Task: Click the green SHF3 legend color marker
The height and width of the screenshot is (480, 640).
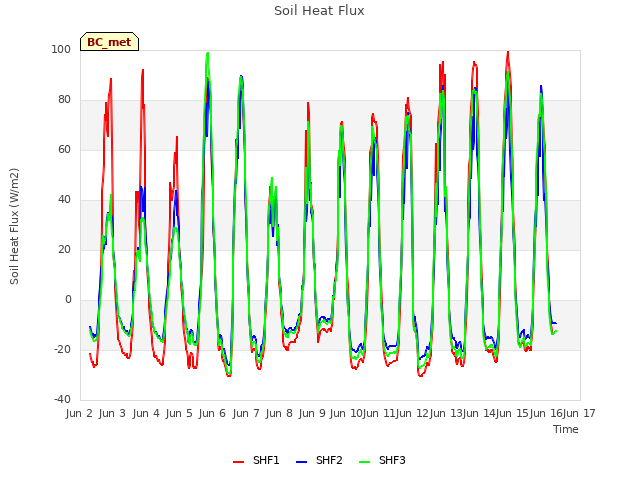Action: [364, 462]
